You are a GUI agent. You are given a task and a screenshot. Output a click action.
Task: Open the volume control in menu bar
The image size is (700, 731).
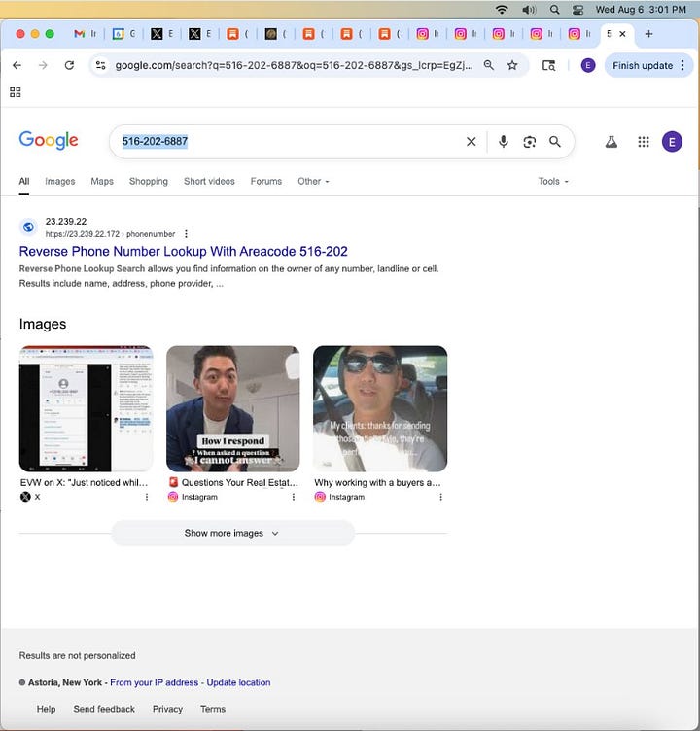528,10
